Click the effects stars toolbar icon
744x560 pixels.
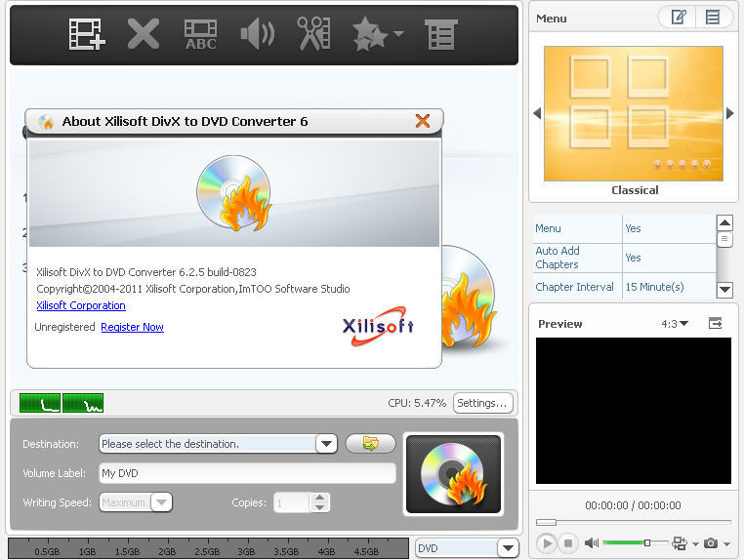370,34
